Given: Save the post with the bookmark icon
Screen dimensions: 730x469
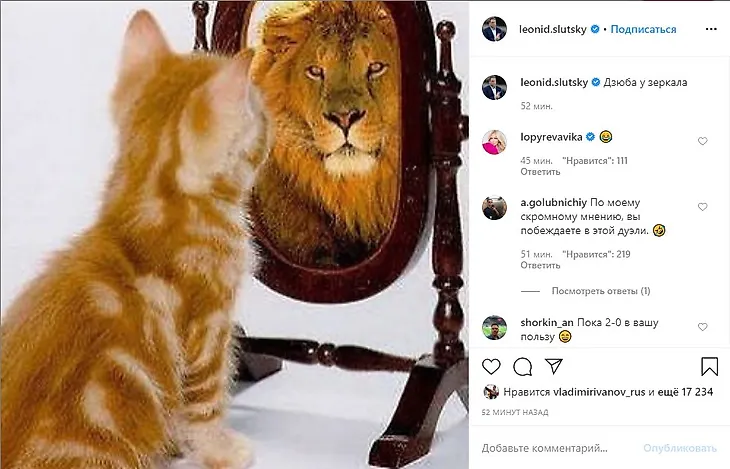Looking at the screenshot, I should tap(709, 366).
